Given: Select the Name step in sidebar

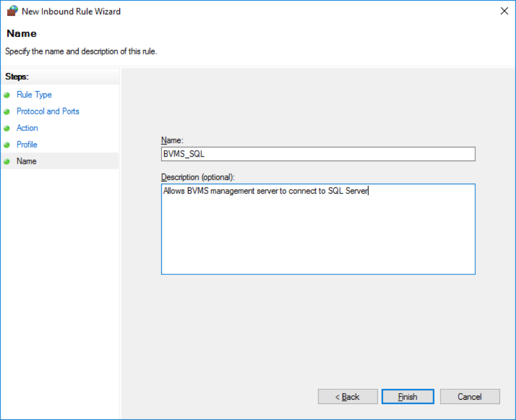Looking at the screenshot, I should [x=26, y=161].
